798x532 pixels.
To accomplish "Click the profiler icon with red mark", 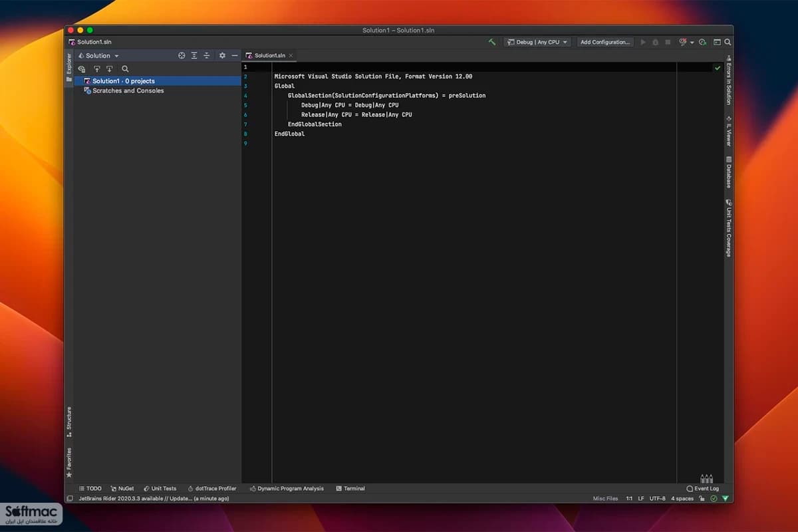I will coord(683,42).
